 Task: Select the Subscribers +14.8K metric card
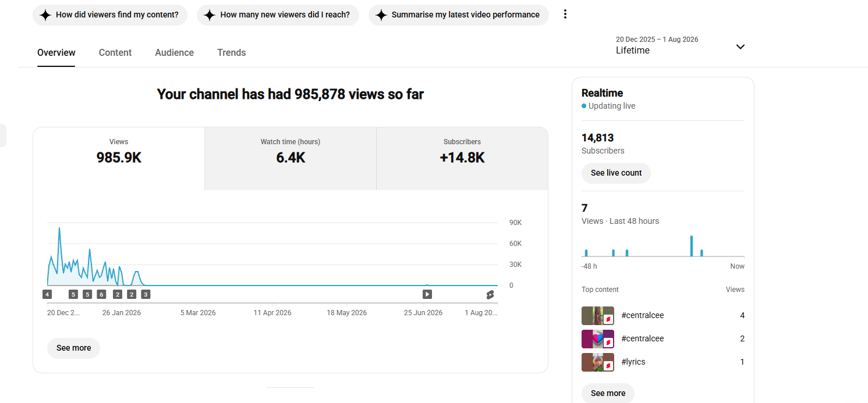pyautogui.click(x=462, y=158)
